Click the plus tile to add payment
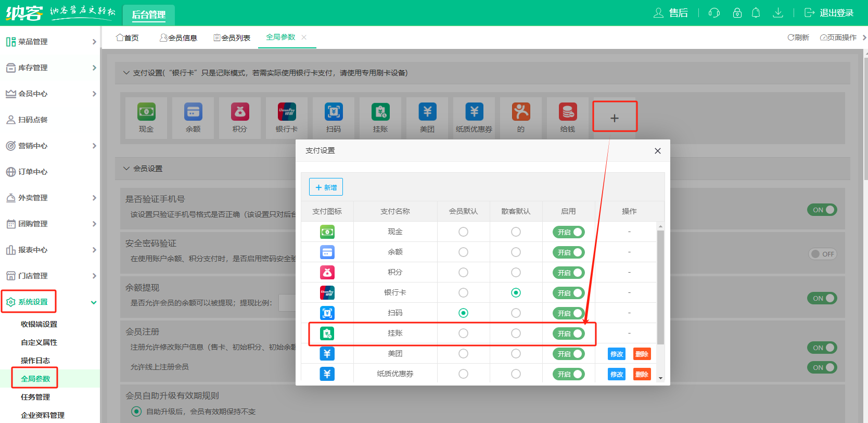Screen dimensions: 868x423 click(615, 118)
